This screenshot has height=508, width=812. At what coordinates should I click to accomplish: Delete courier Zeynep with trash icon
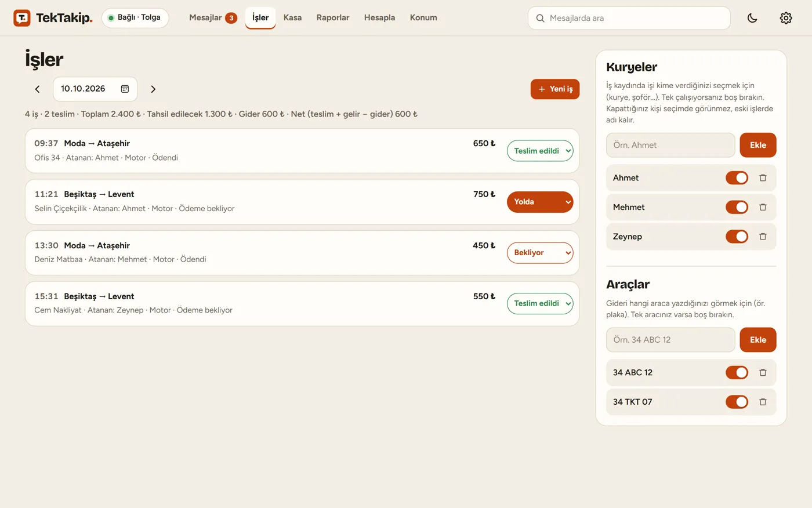[763, 237]
